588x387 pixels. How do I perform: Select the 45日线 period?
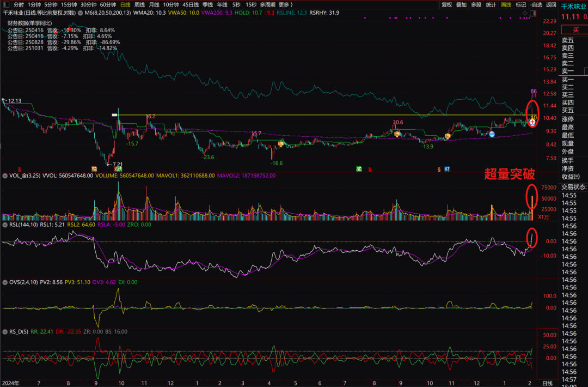point(191,4)
